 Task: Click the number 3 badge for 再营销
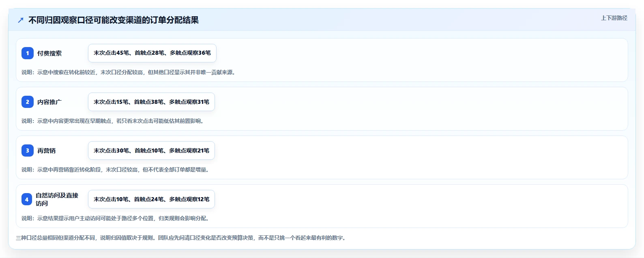28,150
